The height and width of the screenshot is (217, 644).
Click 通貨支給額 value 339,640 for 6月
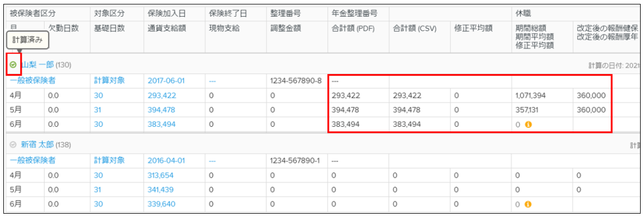tap(161, 205)
